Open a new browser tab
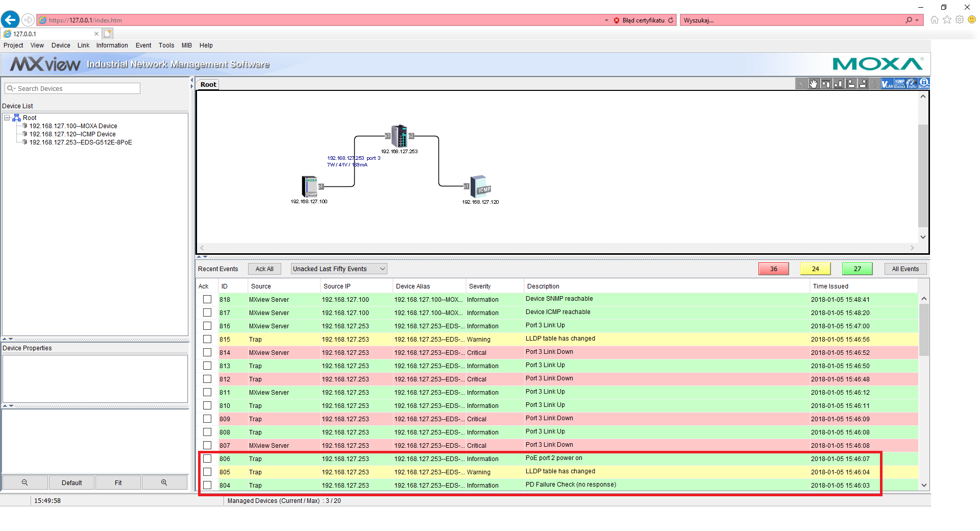Image resolution: width=980 pixels, height=531 pixels. [107, 34]
